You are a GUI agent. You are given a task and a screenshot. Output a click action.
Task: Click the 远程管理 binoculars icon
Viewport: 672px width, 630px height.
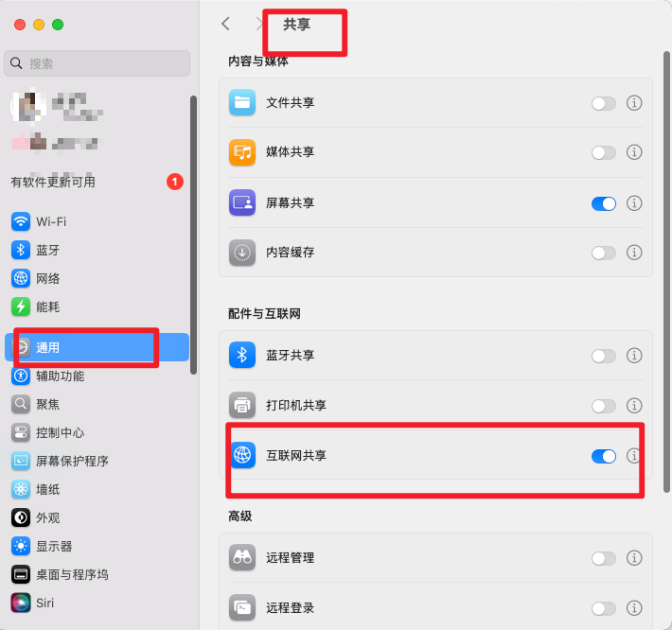click(242, 557)
